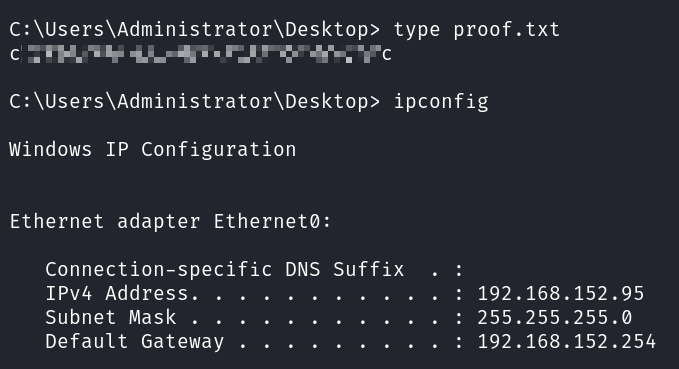The width and height of the screenshot is (679, 369).
Task: Click the 'type proof.txt' command text
Action: click(x=477, y=30)
